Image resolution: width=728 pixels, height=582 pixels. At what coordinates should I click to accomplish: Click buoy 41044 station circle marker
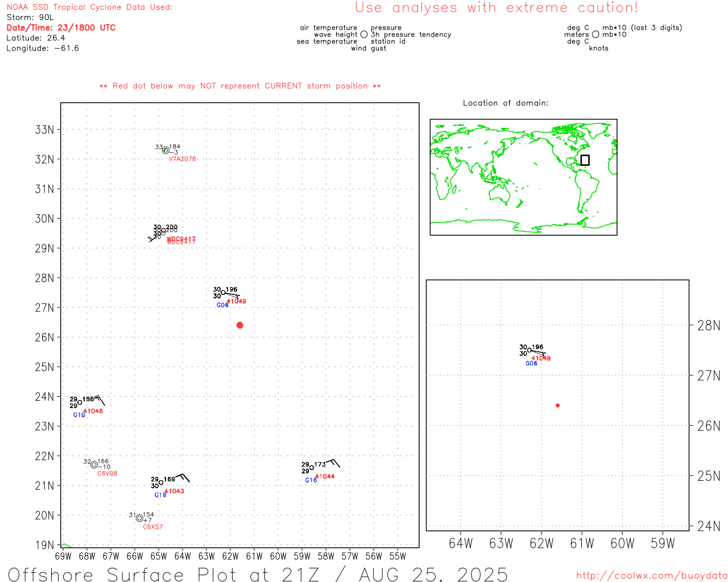click(x=312, y=468)
